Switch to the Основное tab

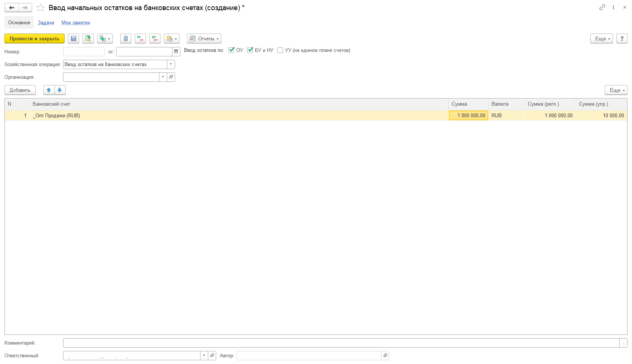click(x=19, y=22)
